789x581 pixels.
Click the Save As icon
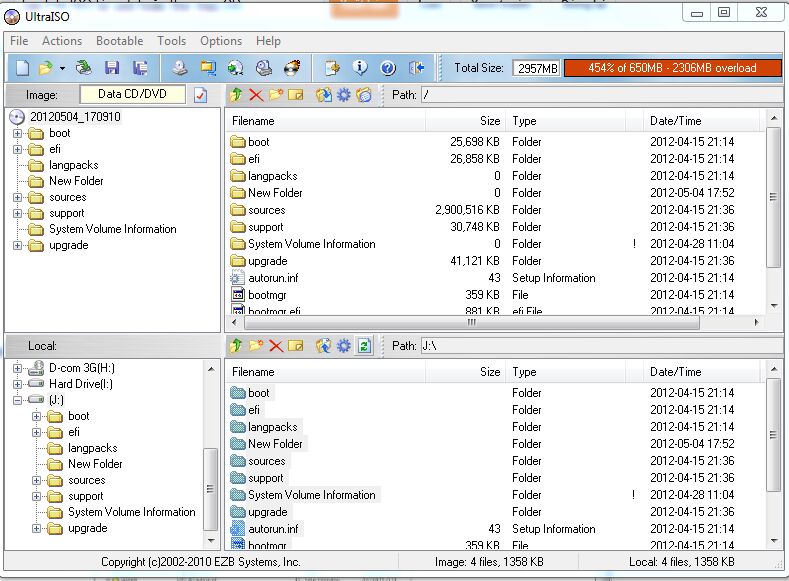[140, 68]
